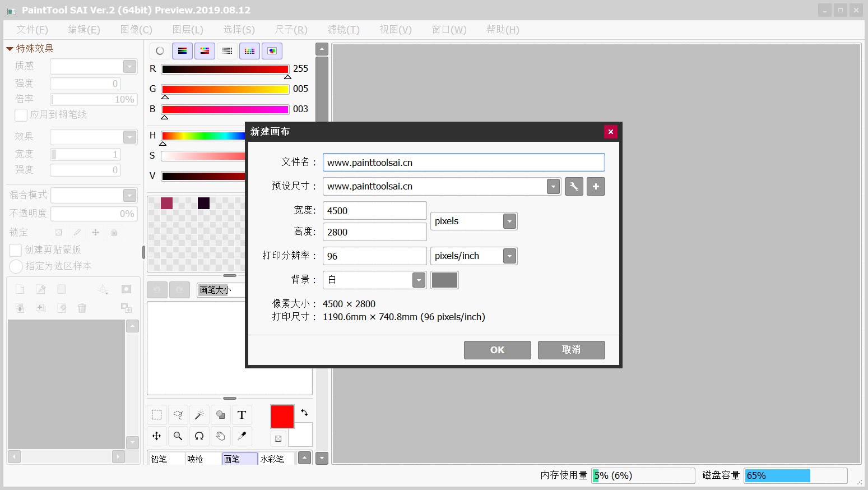Image resolution: width=868 pixels, height=490 pixels.
Task: Open the 质感 texture dropdown
Action: coord(129,66)
